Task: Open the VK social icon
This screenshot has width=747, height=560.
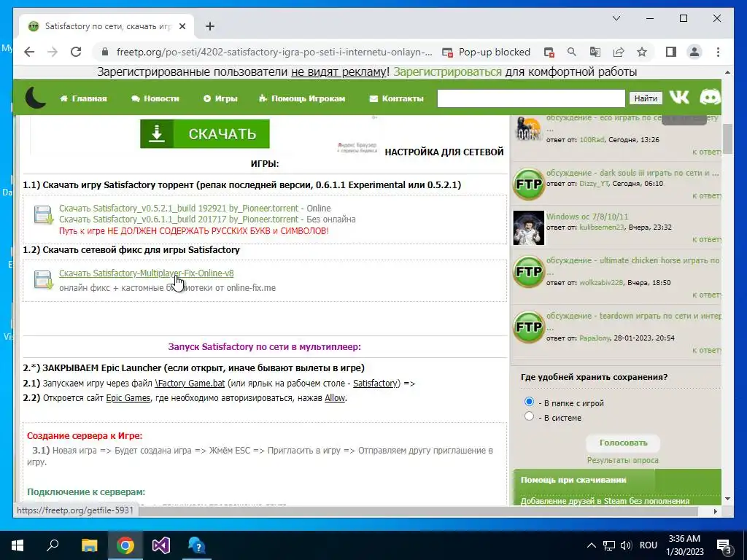Action: pyautogui.click(x=679, y=98)
